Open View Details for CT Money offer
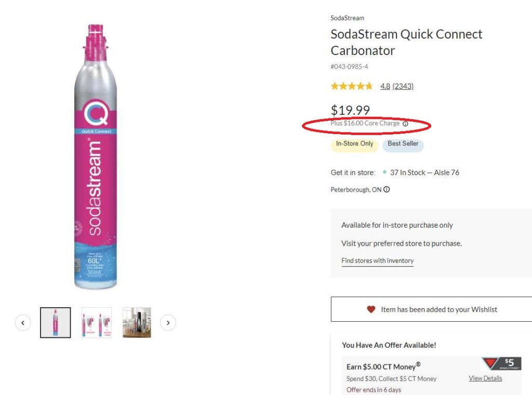 click(485, 378)
